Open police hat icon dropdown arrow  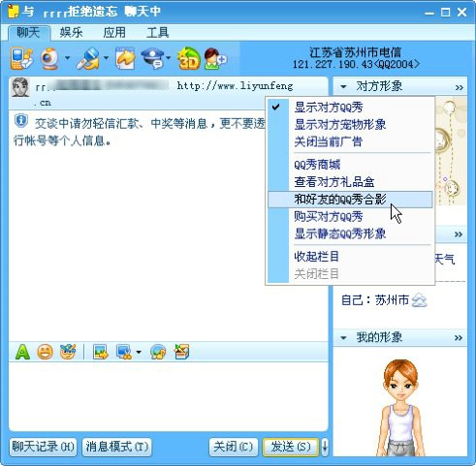tap(169, 58)
